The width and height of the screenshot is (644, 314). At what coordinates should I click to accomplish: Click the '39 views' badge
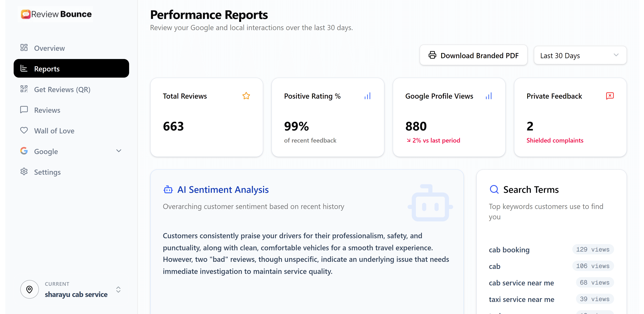tap(595, 299)
